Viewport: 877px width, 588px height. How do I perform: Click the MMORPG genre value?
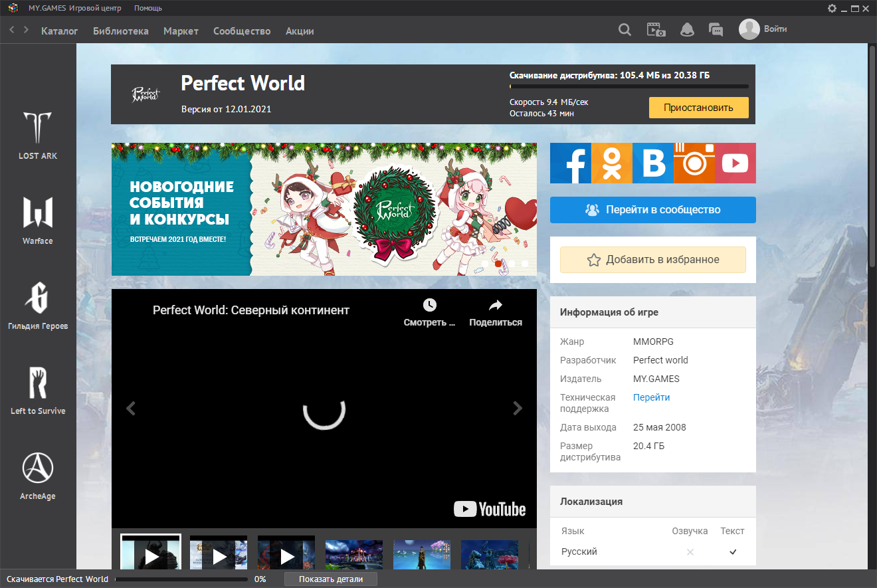(x=653, y=342)
